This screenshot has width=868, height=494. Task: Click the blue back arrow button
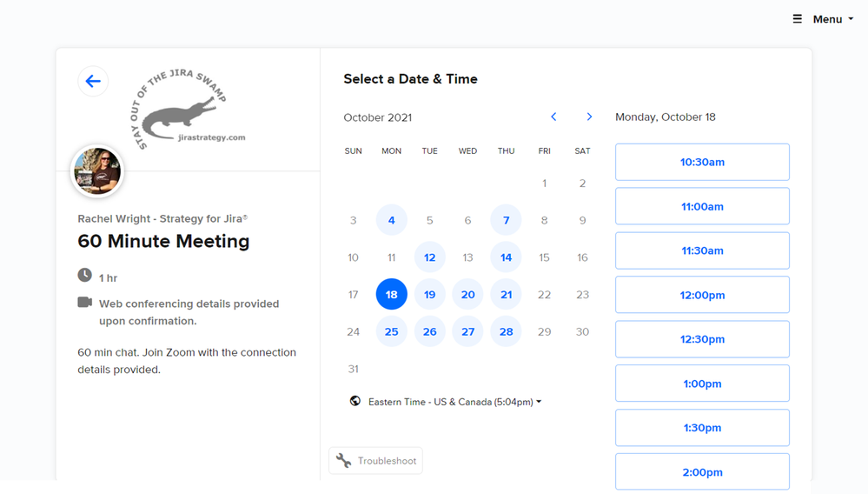pyautogui.click(x=93, y=82)
